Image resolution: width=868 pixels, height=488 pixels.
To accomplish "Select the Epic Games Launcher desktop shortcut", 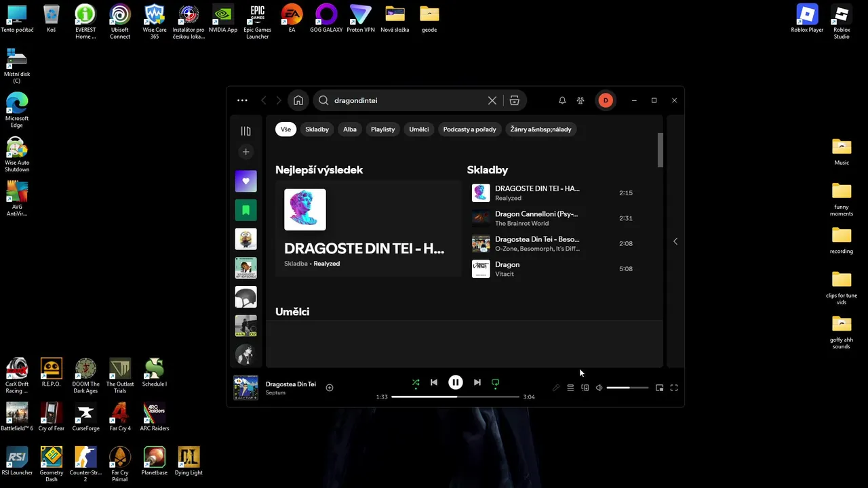I will pyautogui.click(x=258, y=22).
